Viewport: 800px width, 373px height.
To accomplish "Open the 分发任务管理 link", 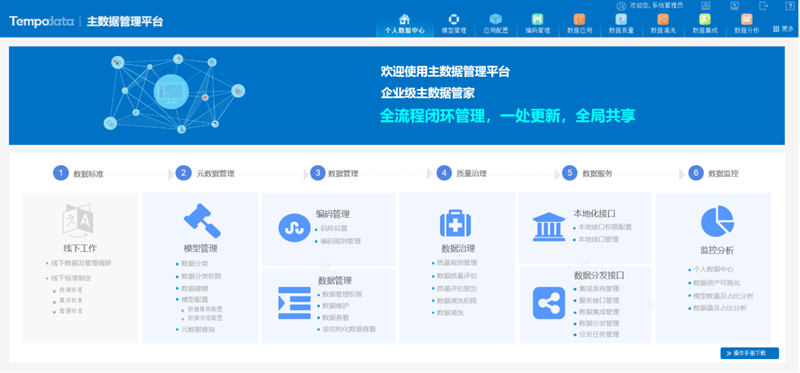I will pyautogui.click(x=599, y=335).
